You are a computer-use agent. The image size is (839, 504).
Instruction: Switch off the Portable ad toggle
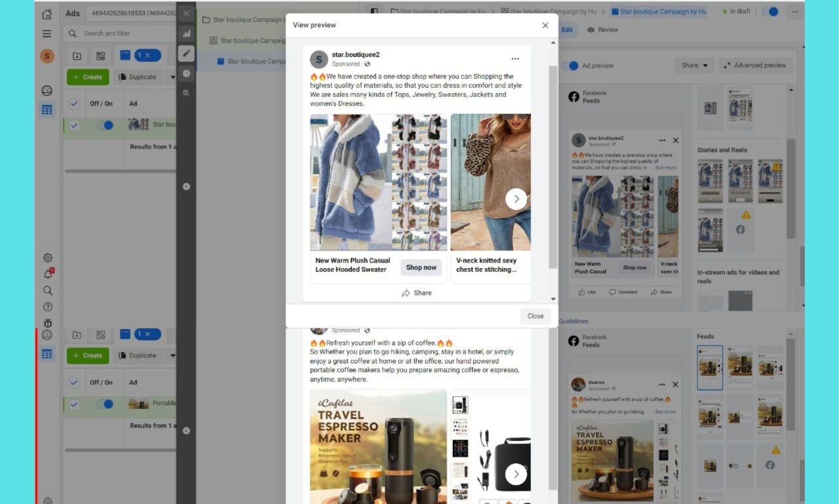(105, 404)
